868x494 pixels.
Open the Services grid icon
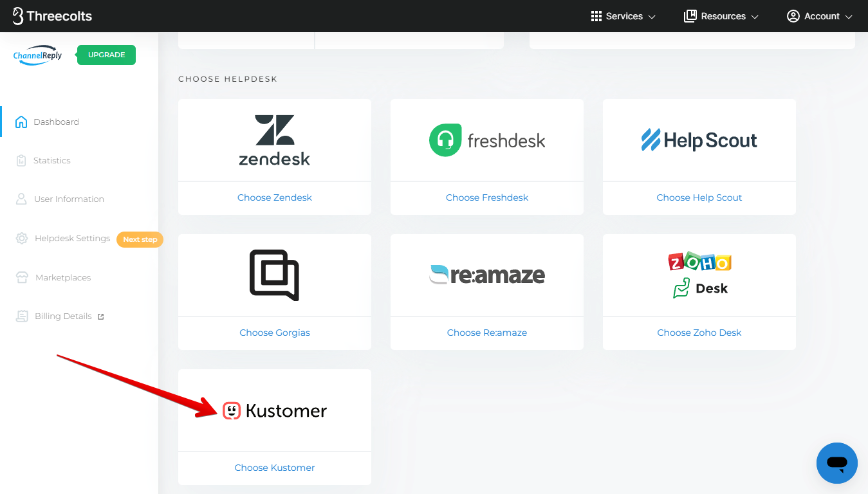point(596,16)
